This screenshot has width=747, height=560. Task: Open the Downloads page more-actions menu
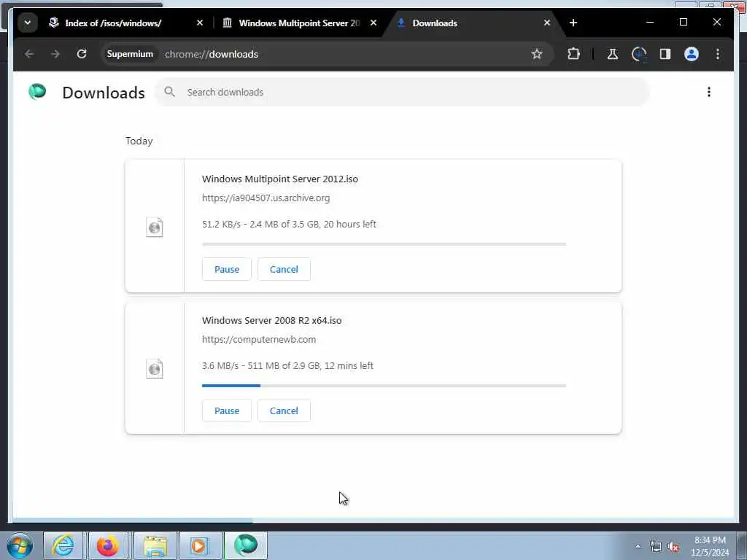pos(709,92)
